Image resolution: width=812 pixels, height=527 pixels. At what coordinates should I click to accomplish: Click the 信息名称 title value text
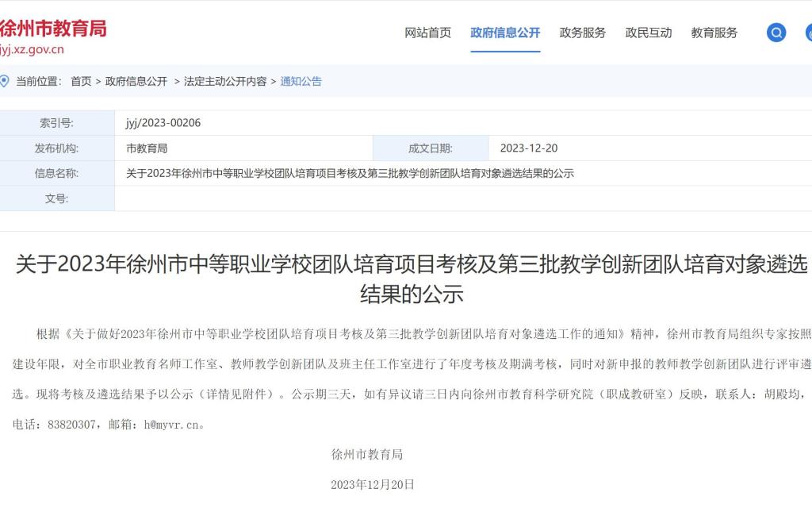(350, 174)
